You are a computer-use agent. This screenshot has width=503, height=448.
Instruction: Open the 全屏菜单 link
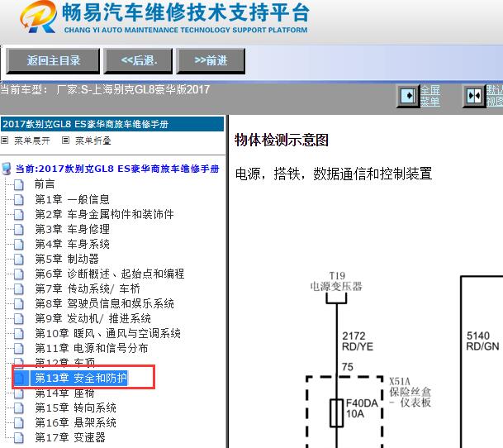coord(430,96)
